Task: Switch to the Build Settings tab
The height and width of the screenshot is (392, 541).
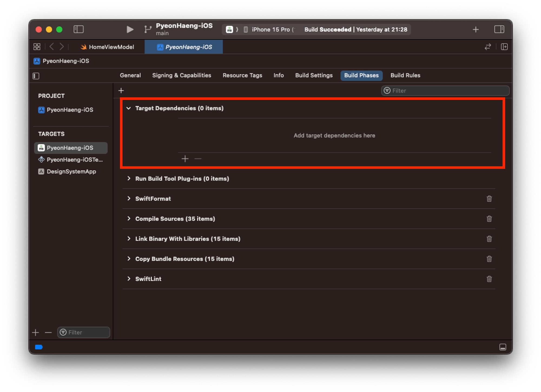Action: (x=314, y=75)
